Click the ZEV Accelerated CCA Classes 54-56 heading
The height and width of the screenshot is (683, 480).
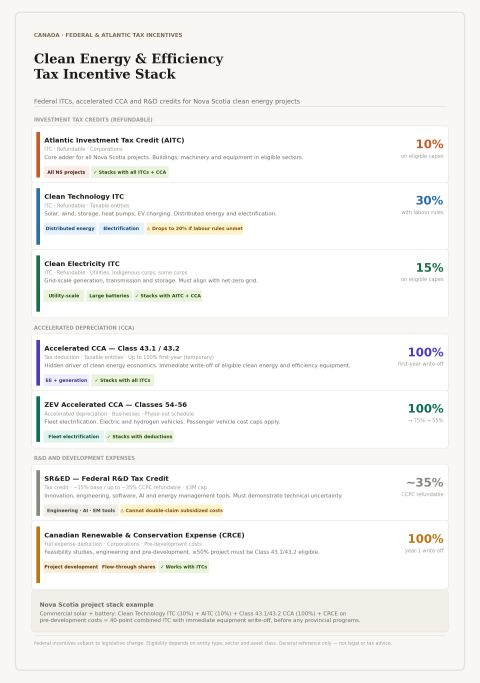pyautogui.click(x=115, y=405)
